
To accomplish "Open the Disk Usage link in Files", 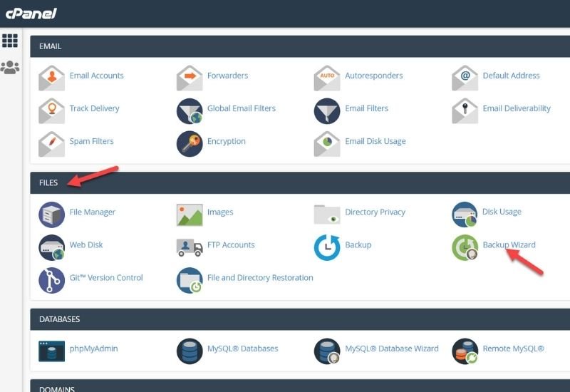I will coord(502,212).
